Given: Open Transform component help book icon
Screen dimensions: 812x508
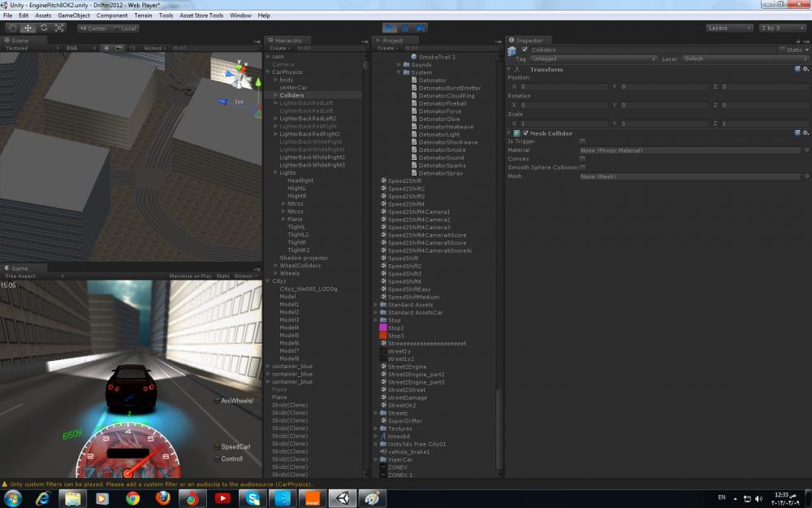Looking at the screenshot, I should pyautogui.click(x=797, y=69).
